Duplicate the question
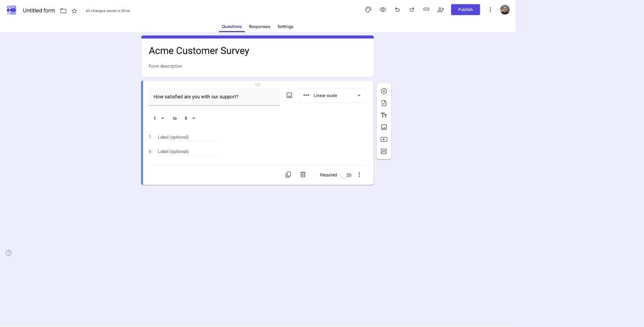 click(x=288, y=175)
